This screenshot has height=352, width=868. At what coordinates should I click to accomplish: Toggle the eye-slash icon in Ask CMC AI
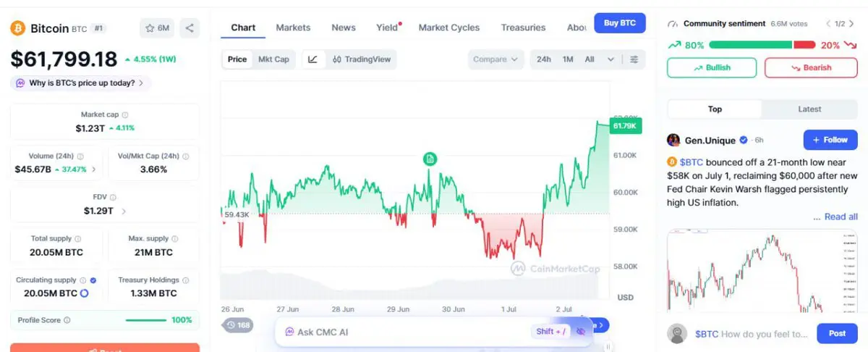tap(580, 332)
